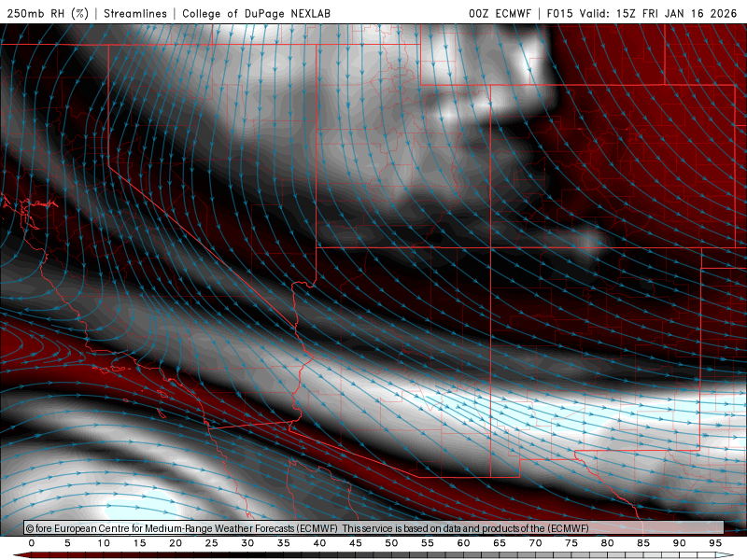Click the 60 label on the colorbar
Image resolution: width=747 pixels, height=560 pixels.
point(463,543)
